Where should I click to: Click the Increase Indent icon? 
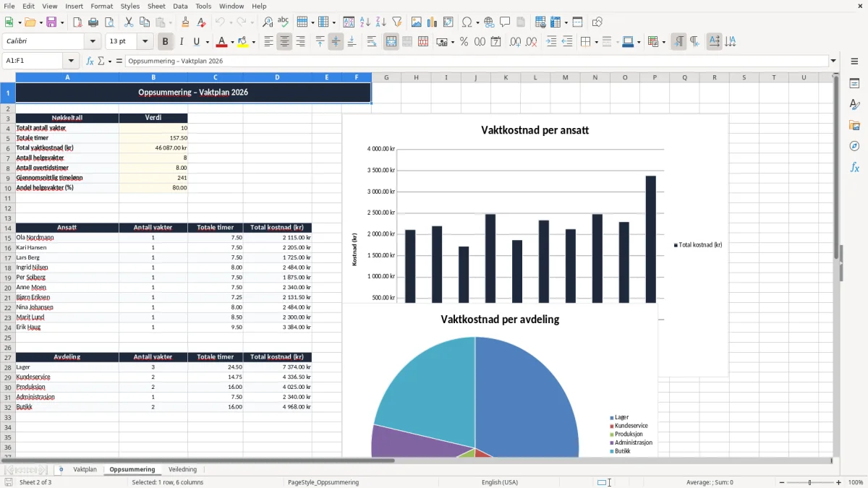click(551, 42)
